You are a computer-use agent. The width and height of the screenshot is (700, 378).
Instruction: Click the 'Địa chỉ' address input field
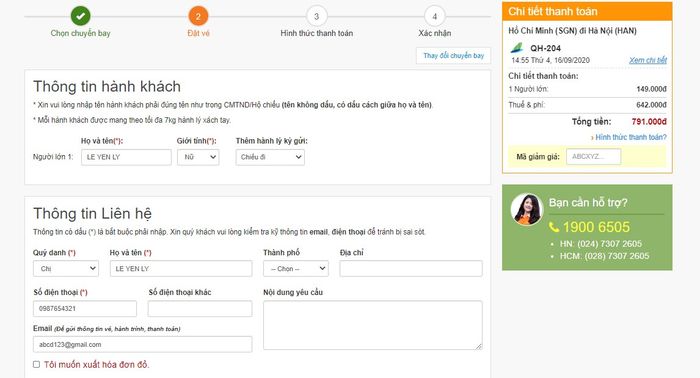(411, 269)
